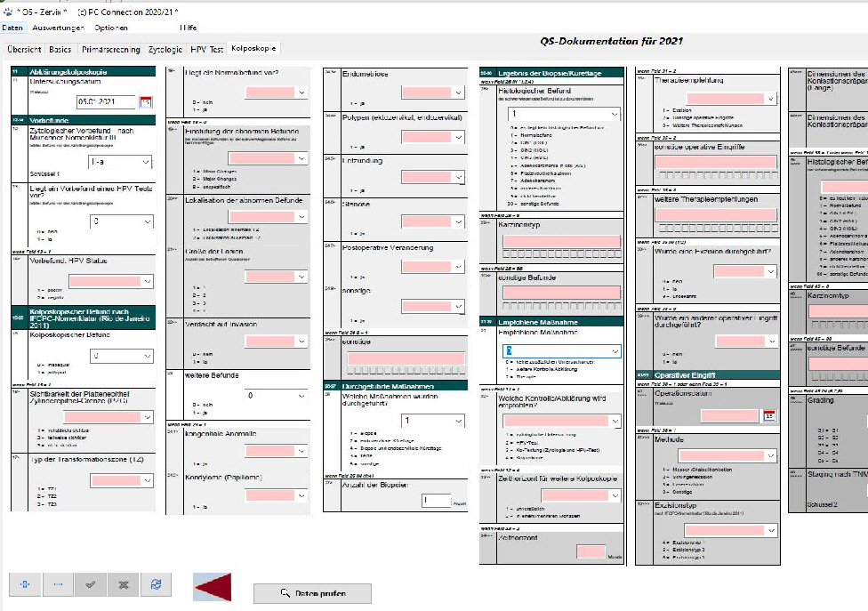
Task: Open Wurde eine Exzision durchgeführt dropdown
Action: click(744, 271)
